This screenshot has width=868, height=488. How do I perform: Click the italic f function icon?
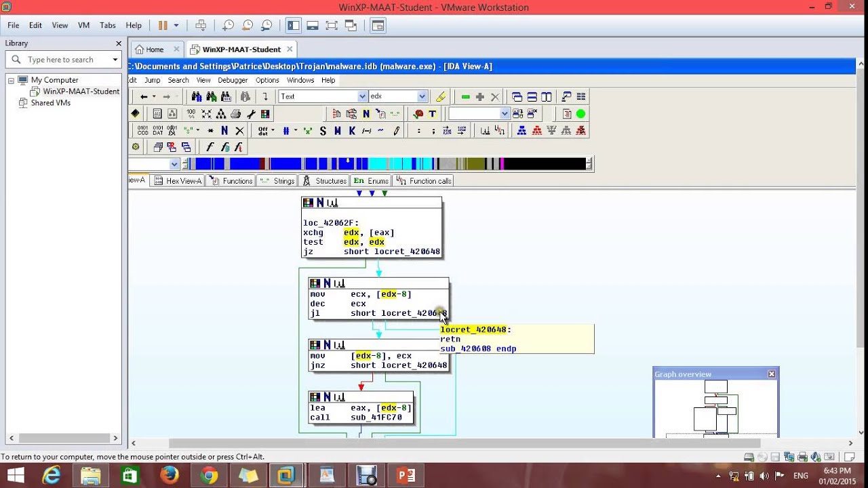pos(210,147)
